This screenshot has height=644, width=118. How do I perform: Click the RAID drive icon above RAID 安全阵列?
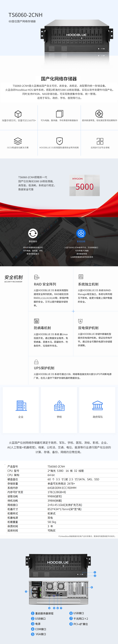point(37,277)
